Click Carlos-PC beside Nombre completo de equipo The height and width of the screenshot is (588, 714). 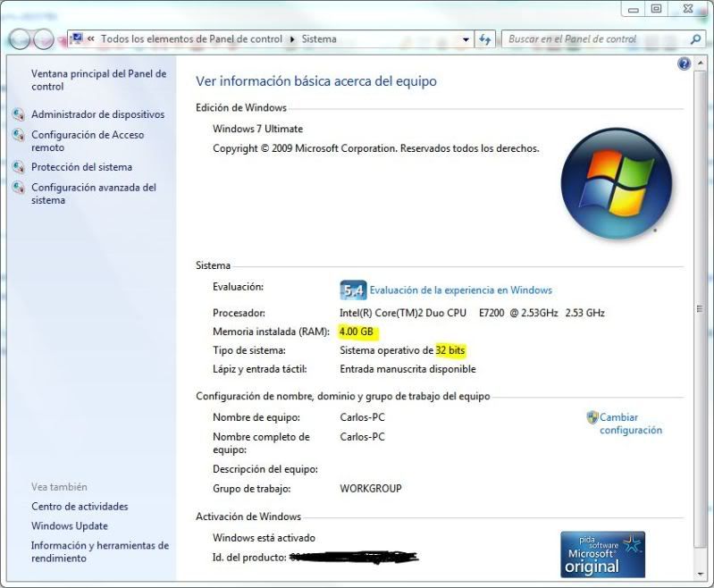[363, 437]
